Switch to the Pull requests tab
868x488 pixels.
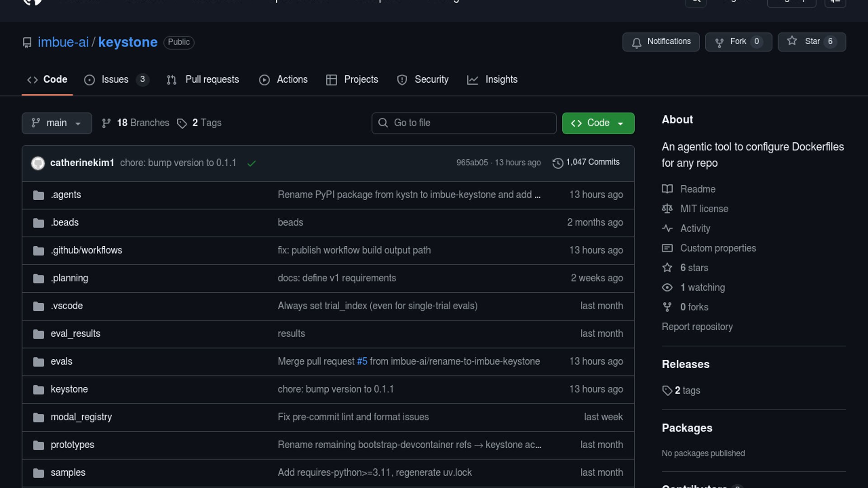212,80
